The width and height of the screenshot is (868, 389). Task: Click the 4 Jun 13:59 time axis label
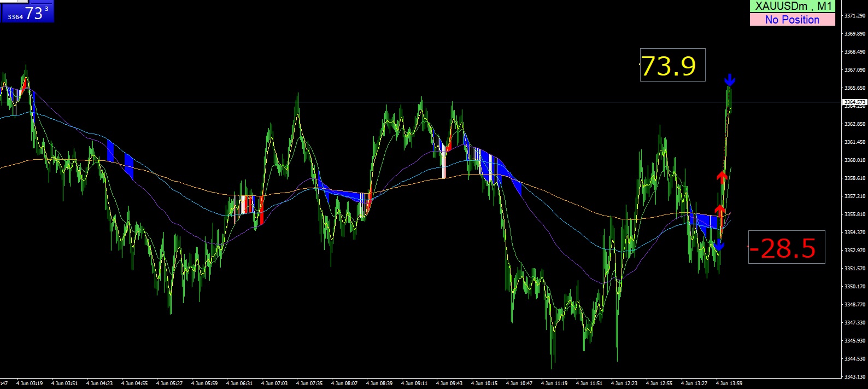[x=729, y=384]
